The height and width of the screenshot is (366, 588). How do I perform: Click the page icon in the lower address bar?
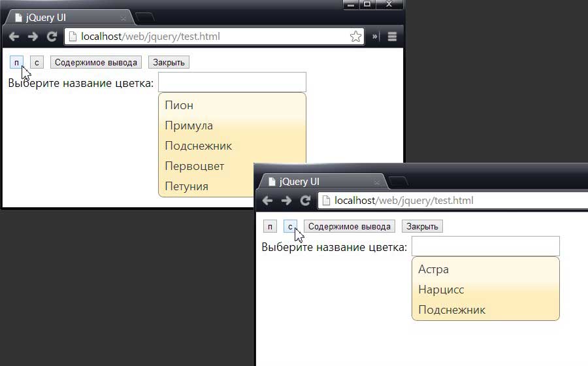[326, 201]
